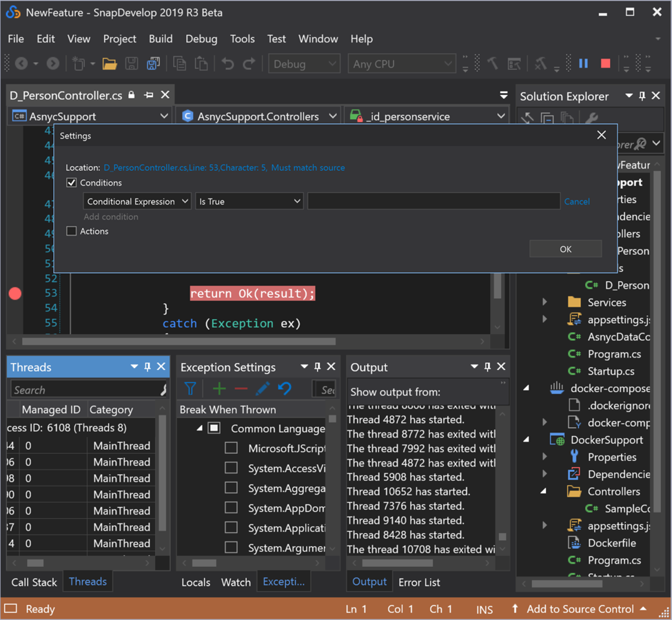Check the System.Applicati exception checkbox

pos(231,528)
